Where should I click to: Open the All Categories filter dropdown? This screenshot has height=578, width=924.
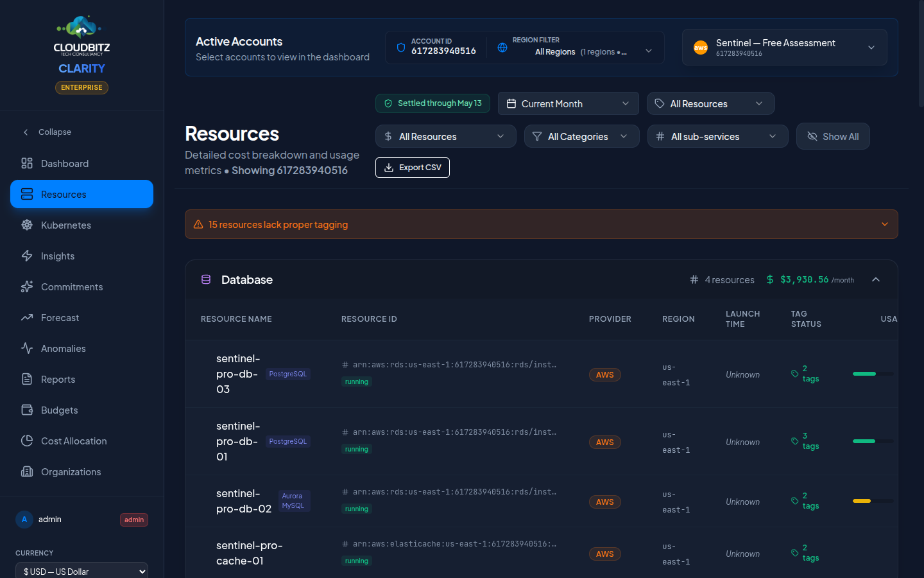tap(582, 136)
